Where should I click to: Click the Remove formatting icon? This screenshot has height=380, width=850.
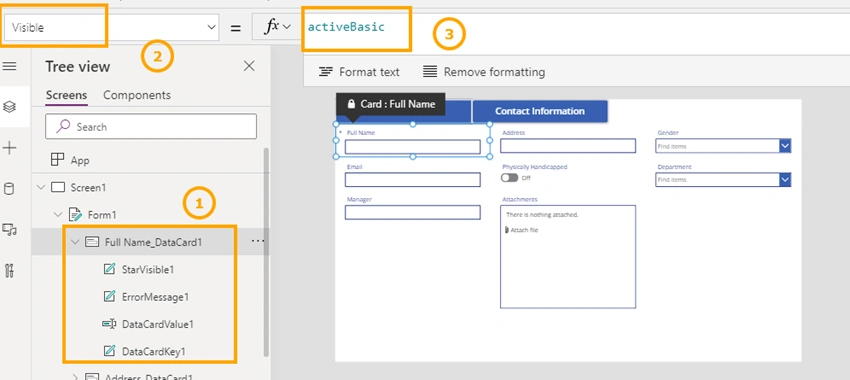tap(430, 72)
